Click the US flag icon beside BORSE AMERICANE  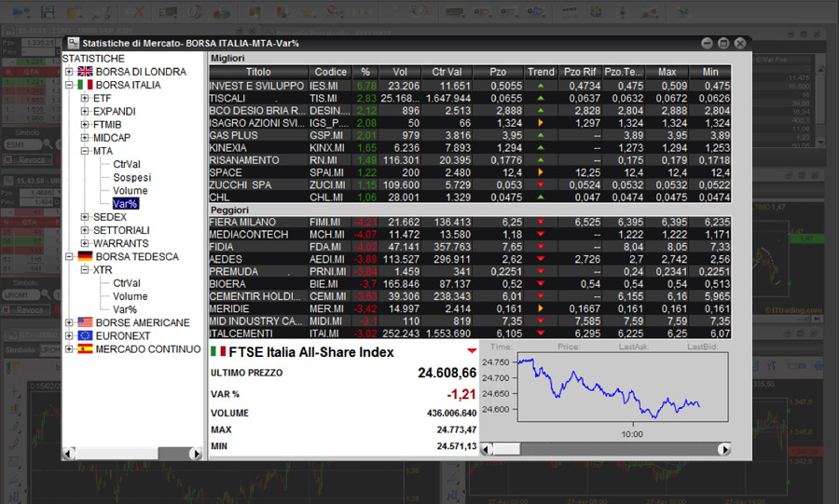[x=85, y=322]
